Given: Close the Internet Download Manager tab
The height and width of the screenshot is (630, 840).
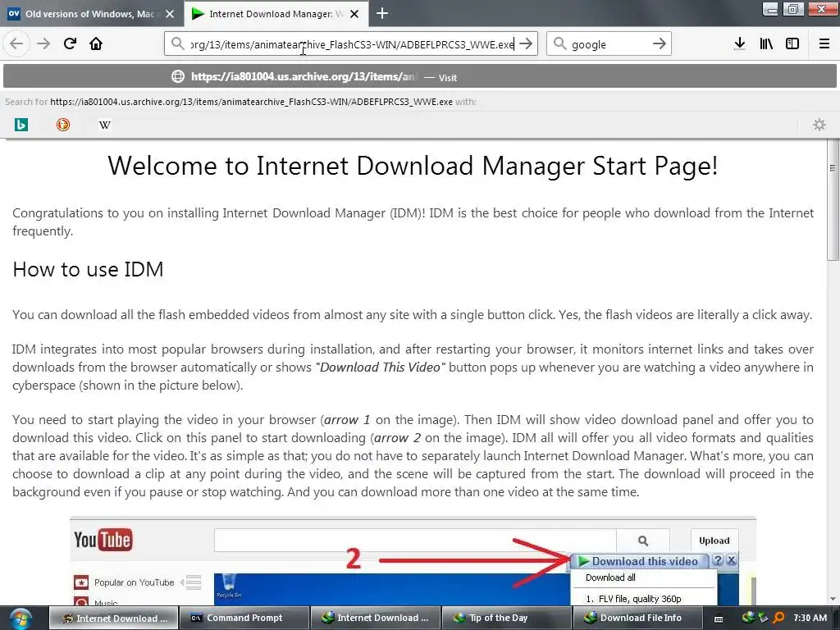Looking at the screenshot, I should 354,14.
